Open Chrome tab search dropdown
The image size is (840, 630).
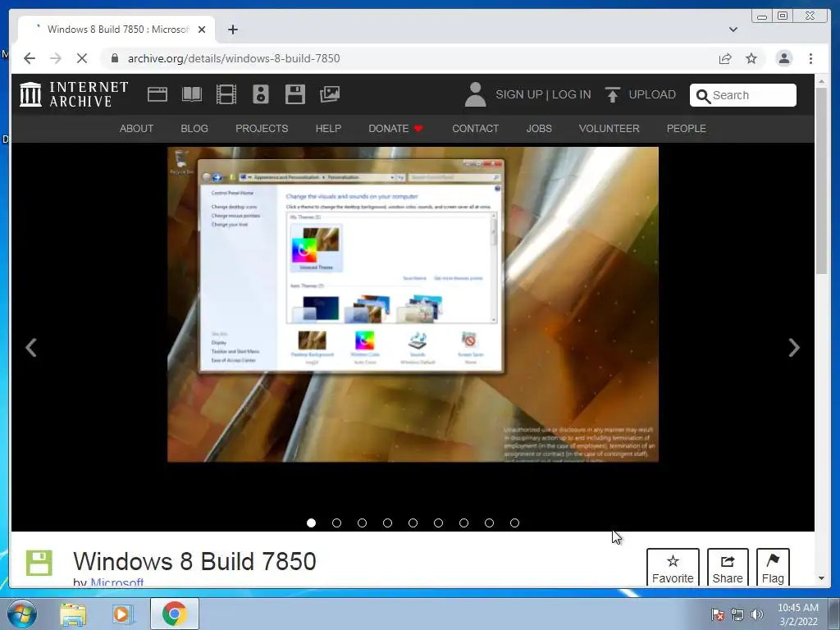pyautogui.click(x=733, y=30)
